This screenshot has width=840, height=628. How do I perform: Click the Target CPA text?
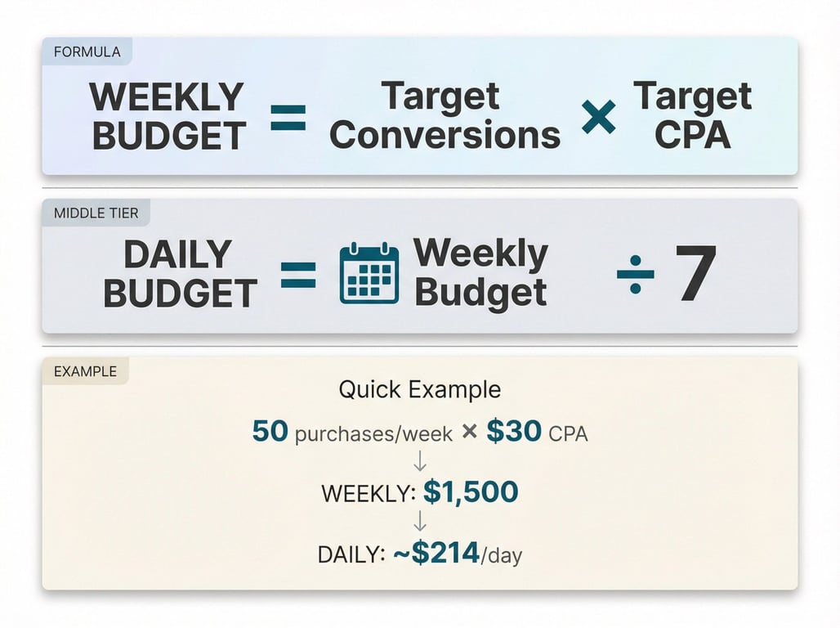pyautogui.click(x=693, y=114)
